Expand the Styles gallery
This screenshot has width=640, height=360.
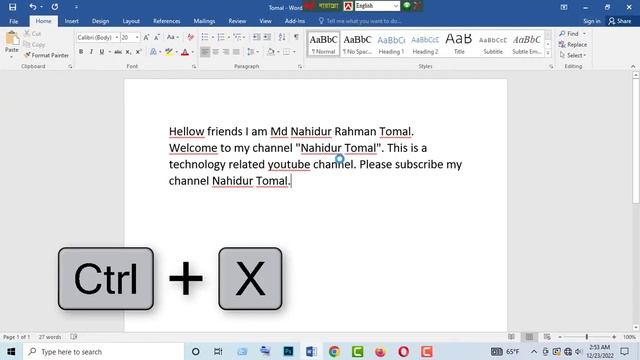pyautogui.click(x=548, y=53)
